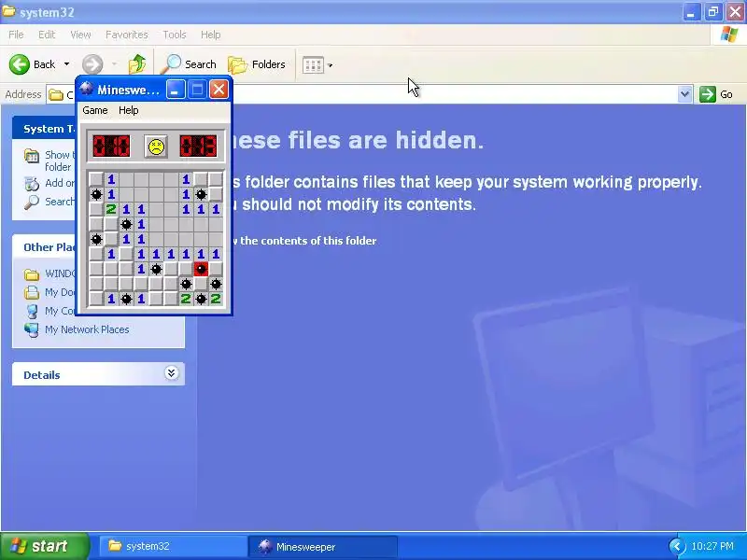Click the unrevealed bottom-left corner square
Image resolution: width=747 pixels, height=560 pixels.
click(x=96, y=299)
